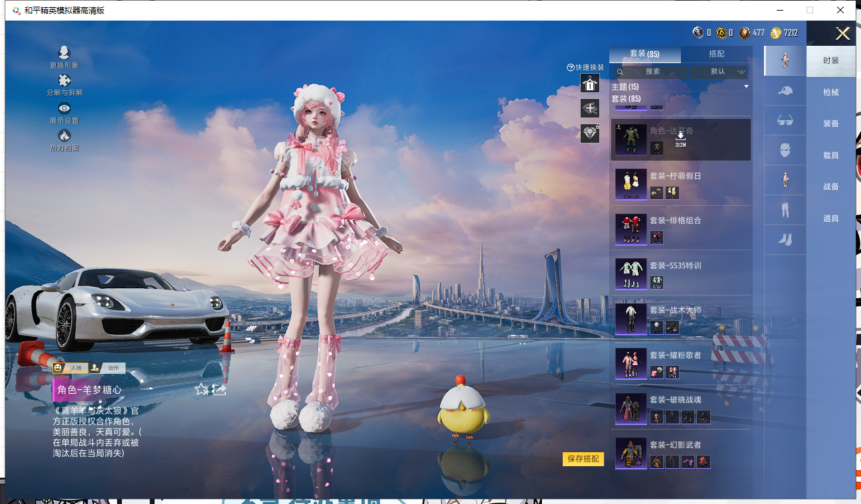Open 分解与拆解 puzzle piece icon
Viewport: 861px width, 504px height.
[x=64, y=81]
